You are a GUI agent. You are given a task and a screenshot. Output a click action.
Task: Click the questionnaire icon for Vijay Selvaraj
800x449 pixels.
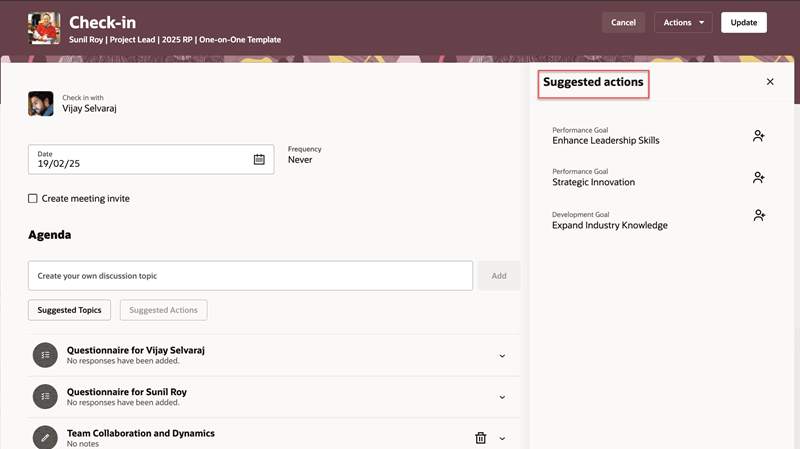(x=45, y=355)
